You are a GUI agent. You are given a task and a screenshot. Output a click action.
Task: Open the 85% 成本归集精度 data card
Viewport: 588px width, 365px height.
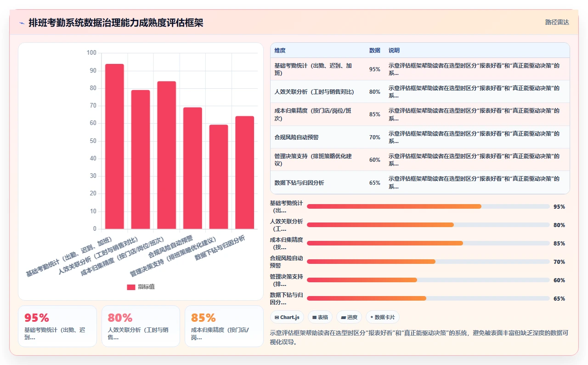(x=224, y=326)
